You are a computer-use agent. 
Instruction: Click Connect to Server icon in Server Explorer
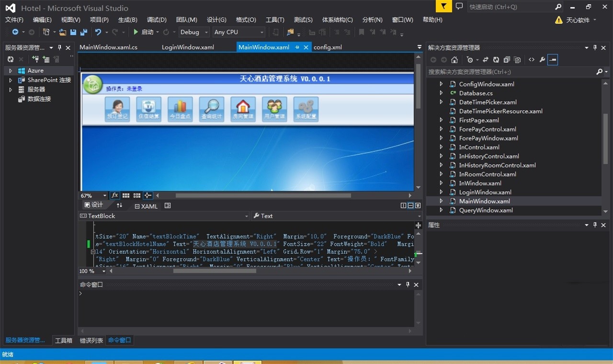[x=46, y=59]
